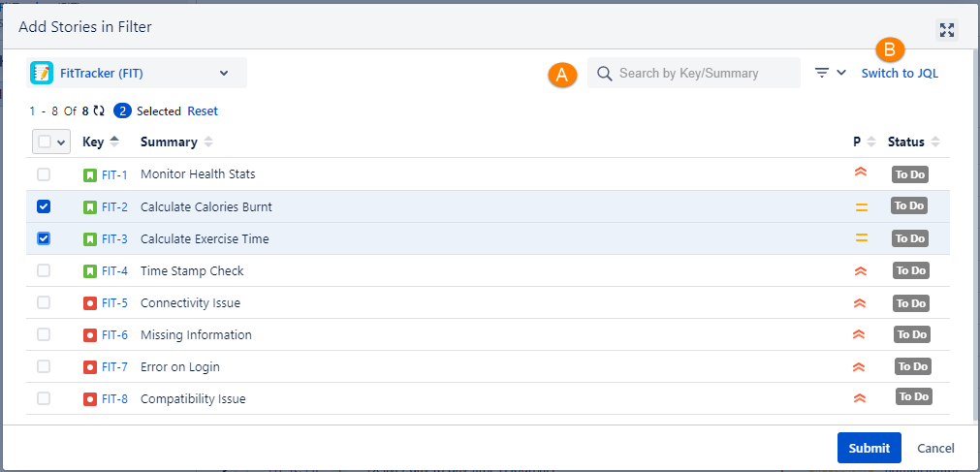Open the FIT-8 issue key link
Image resolution: width=980 pixels, height=472 pixels.
click(115, 399)
